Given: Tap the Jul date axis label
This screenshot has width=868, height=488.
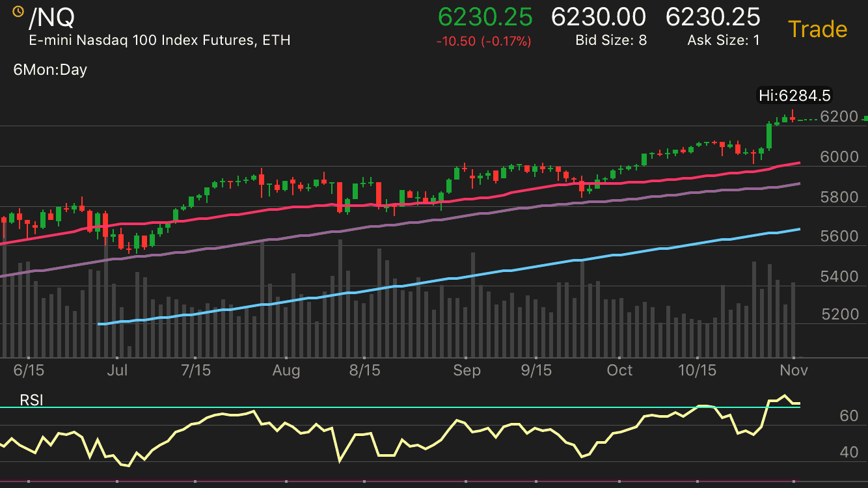Looking at the screenshot, I should (117, 370).
